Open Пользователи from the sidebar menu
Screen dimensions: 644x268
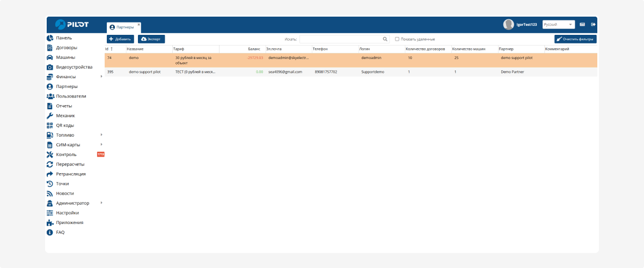[x=71, y=96]
